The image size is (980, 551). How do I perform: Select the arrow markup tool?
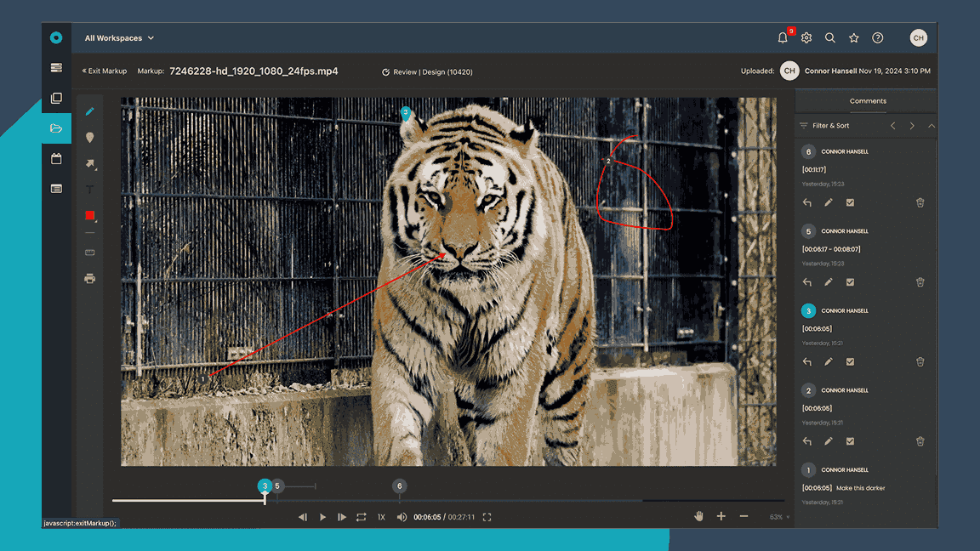click(x=90, y=164)
